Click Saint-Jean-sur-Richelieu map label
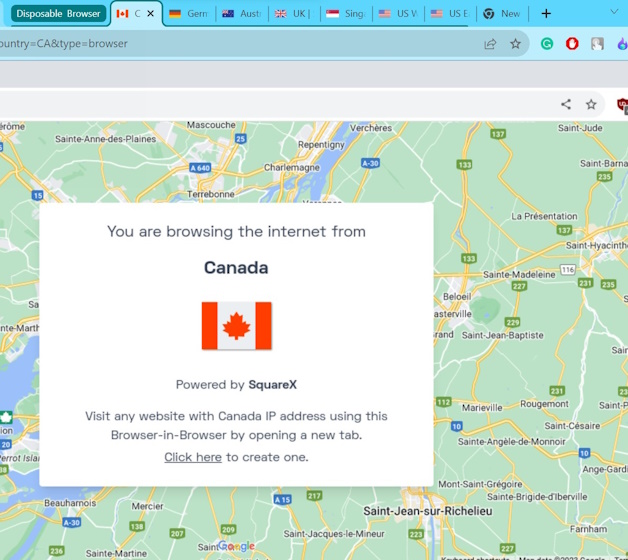This screenshot has height=560, width=628. click(428, 511)
